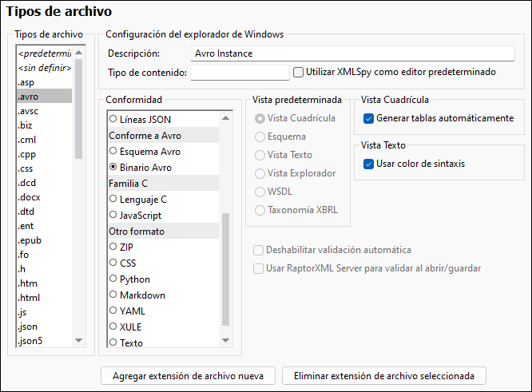This screenshot has height=392, width=532.
Task: Select Texto radio option
Action: coord(113,343)
